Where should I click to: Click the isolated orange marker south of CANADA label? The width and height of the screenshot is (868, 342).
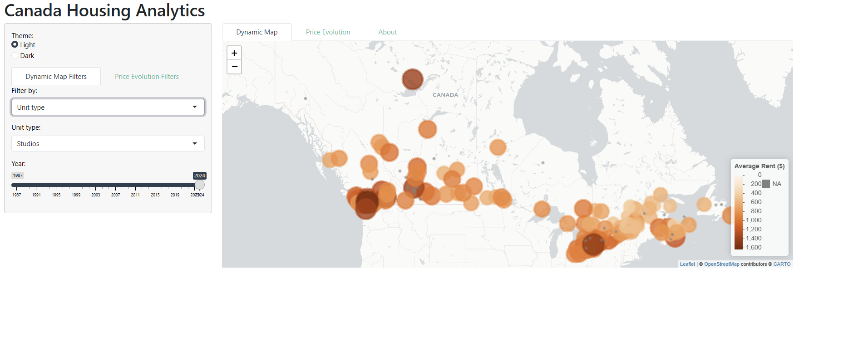click(x=427, y=129)
